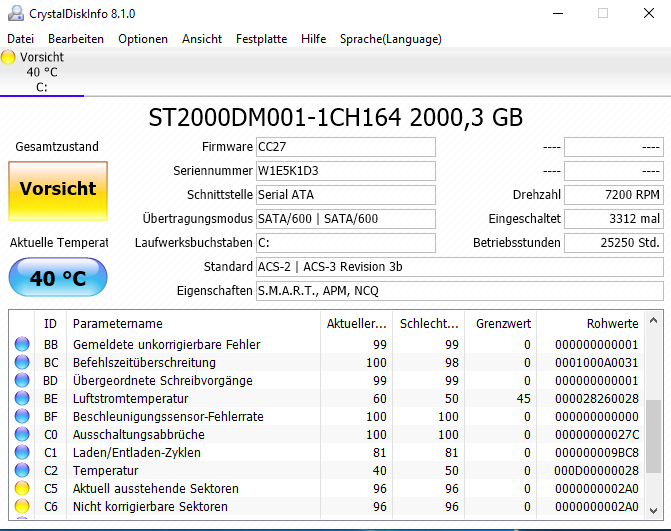Screen dimensions: 671x531
Task: Click the Parametername column header
Action: click(x=193, y=323)
